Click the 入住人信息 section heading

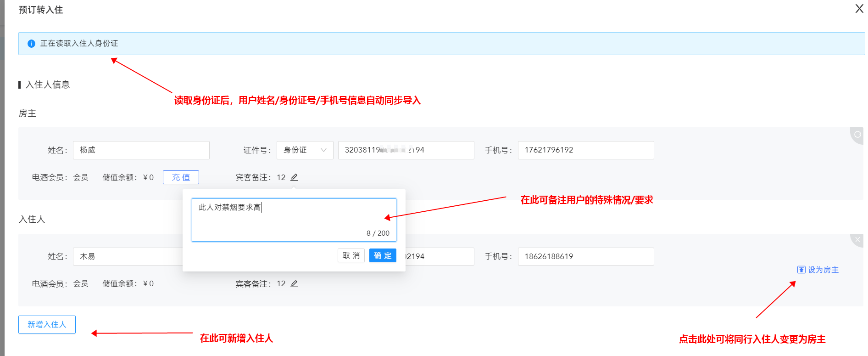click(48, 85)
